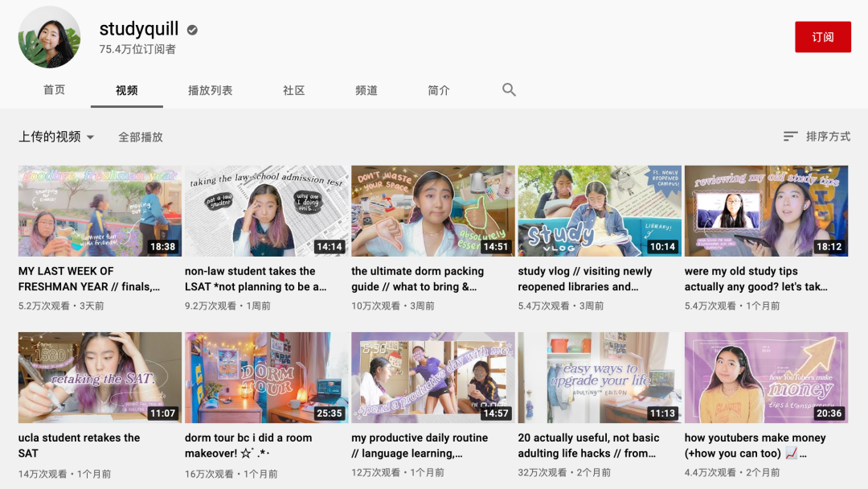Click title MY LAST WEEK OF FRESHMAN YEAR

pos(89,278)
